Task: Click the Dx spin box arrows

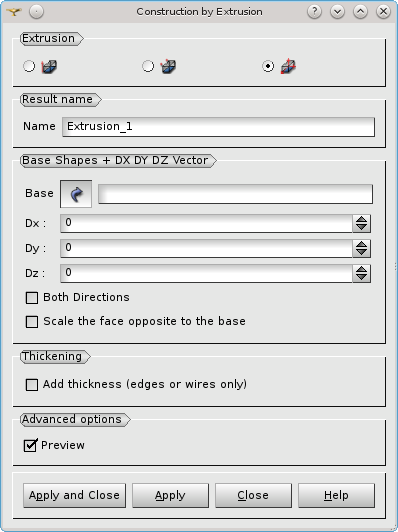Action: pos(362,223)
